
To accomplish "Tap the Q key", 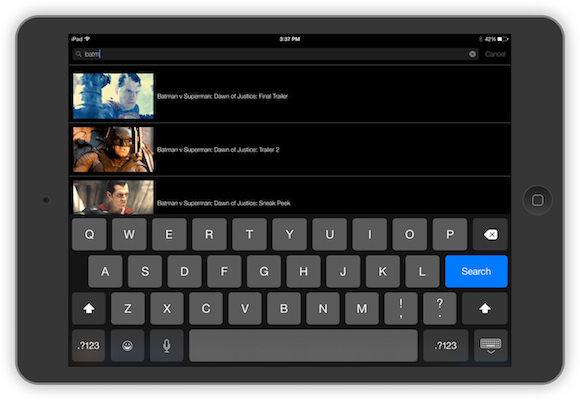I will click(x=89, y=234).
